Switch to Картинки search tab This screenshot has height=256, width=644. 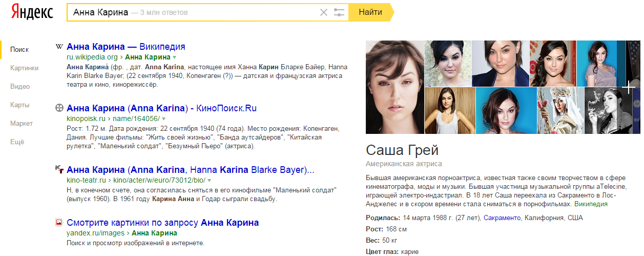tap(24, 68)
